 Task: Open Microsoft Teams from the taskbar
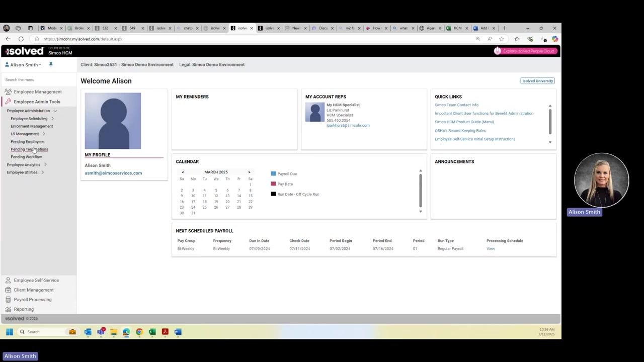point(101,332)
